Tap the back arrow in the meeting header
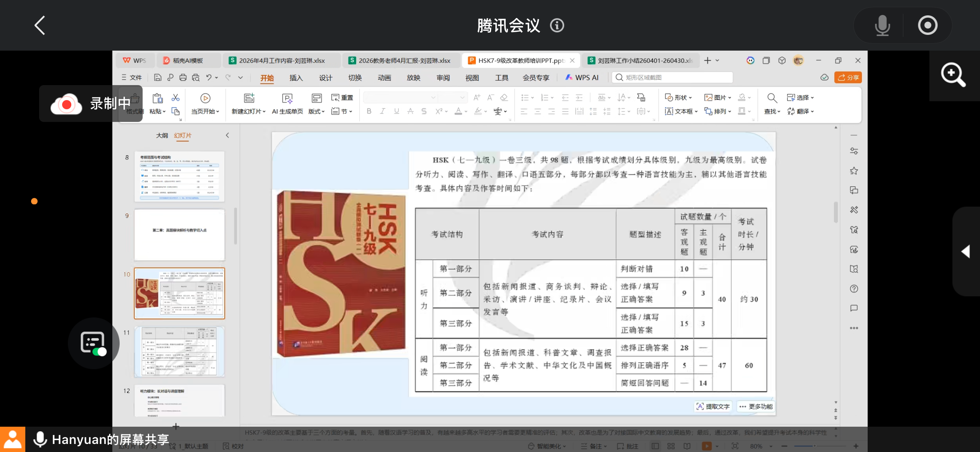Viewport: 980px width, 452px height. (x=40, y=25)
